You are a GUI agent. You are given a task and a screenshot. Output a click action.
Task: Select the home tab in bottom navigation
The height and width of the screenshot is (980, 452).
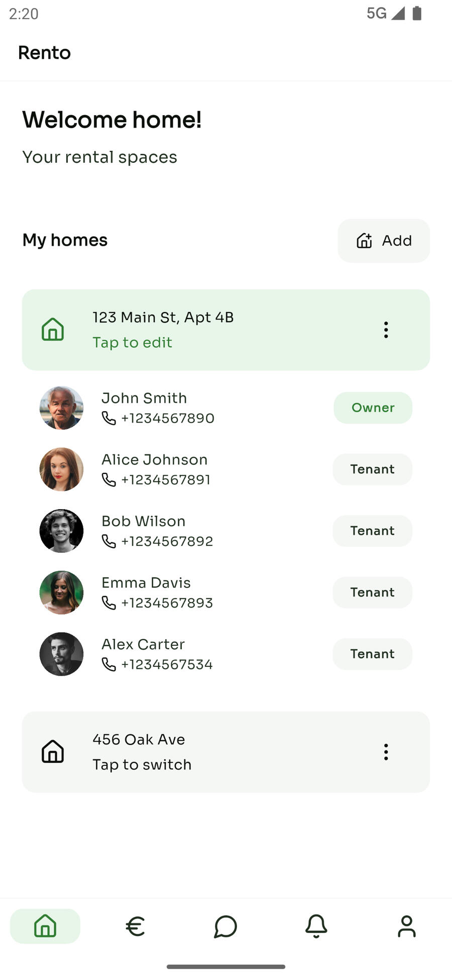45,926
